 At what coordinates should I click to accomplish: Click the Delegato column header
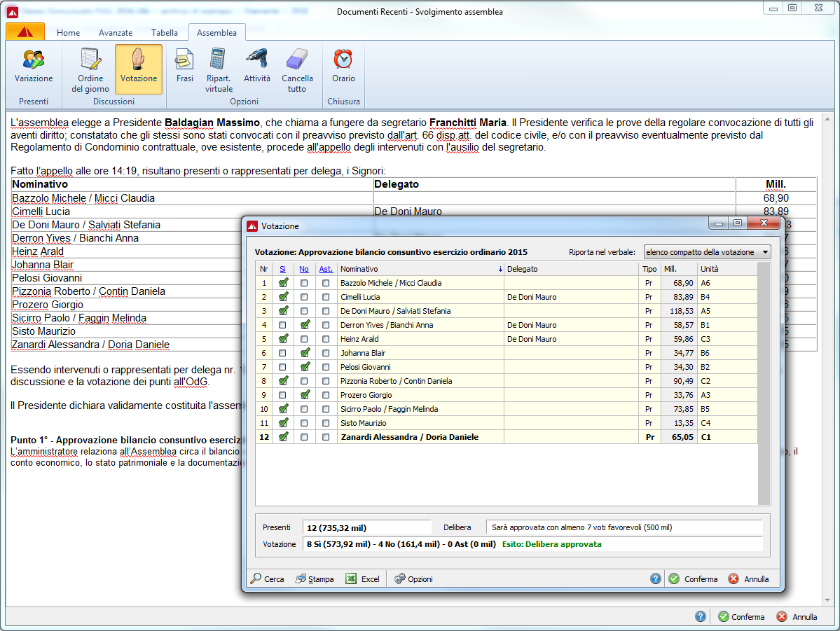pos(572,269)
